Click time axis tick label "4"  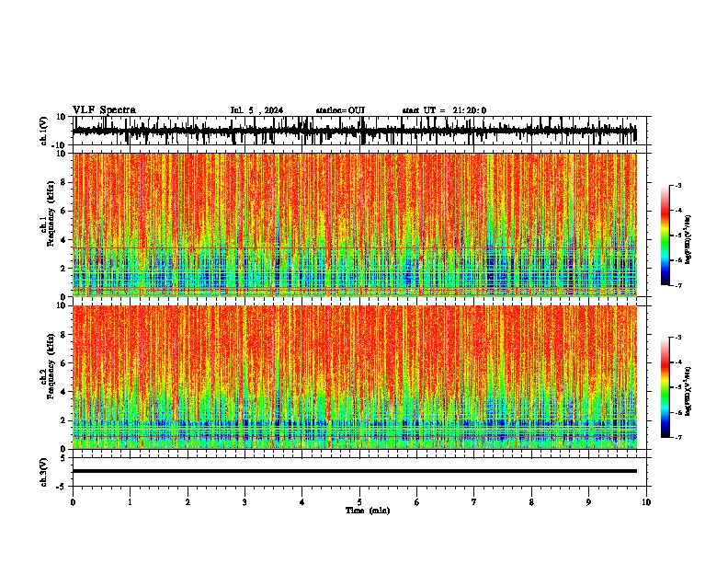click(302, 502)
